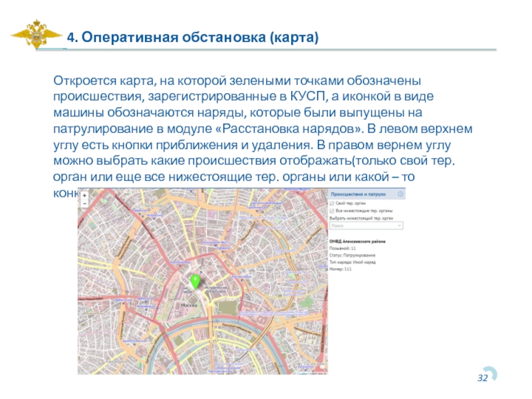Click the 'Статус: Патрулирование' line
The height and width of the screenshot is (399, 532).
352,255
